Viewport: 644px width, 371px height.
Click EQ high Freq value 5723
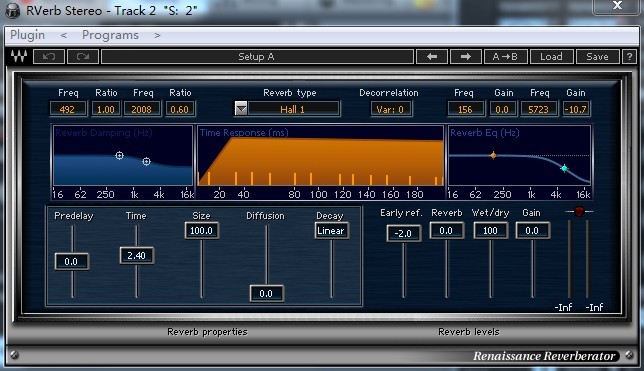pos(539,109)
